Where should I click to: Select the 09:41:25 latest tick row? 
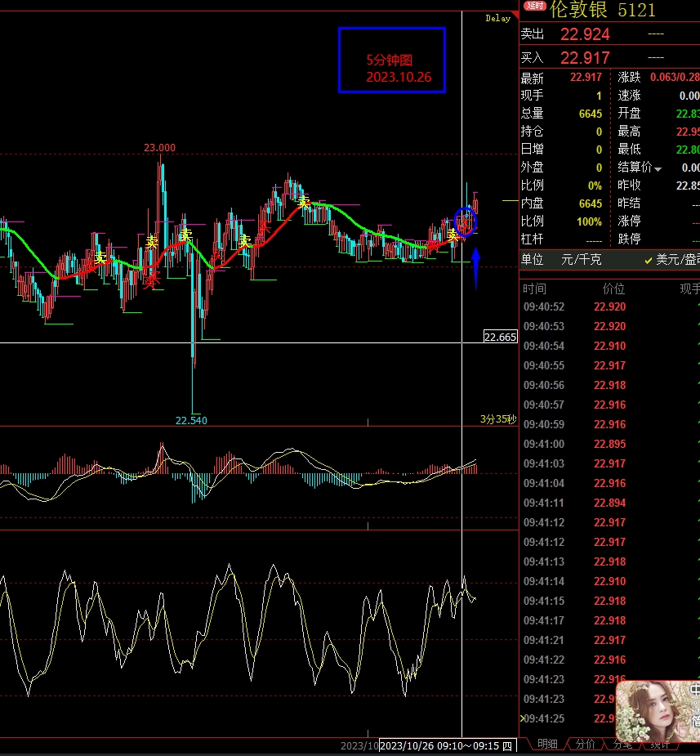click(568, 718)
